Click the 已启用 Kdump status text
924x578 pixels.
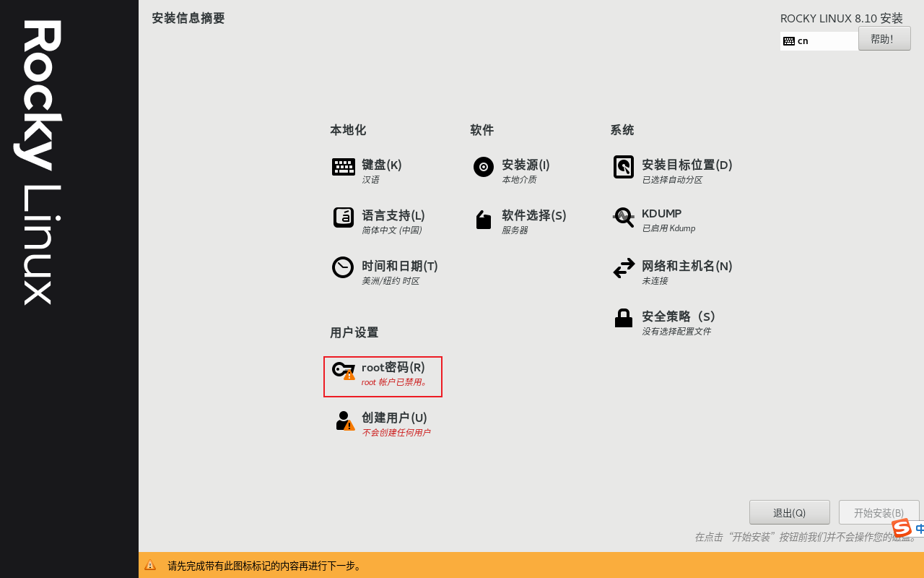click(668, 228)
